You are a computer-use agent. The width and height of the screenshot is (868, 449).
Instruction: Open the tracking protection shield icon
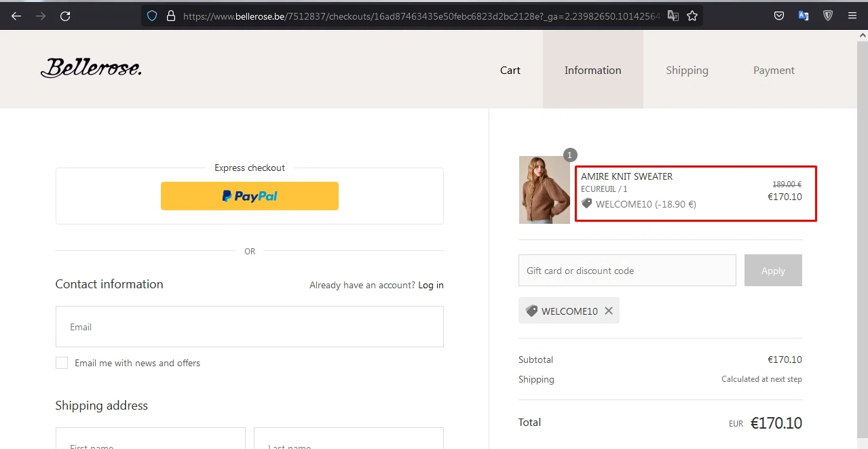click(152, 16)
